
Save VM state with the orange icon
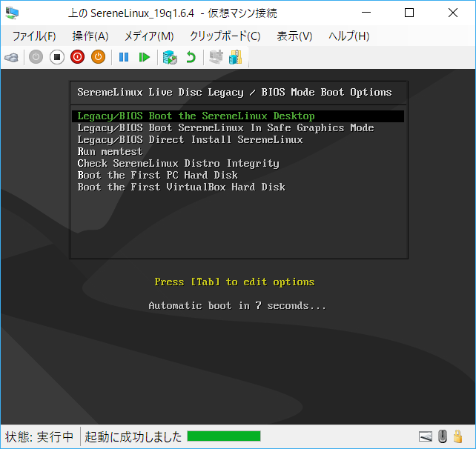coord(98,57)
